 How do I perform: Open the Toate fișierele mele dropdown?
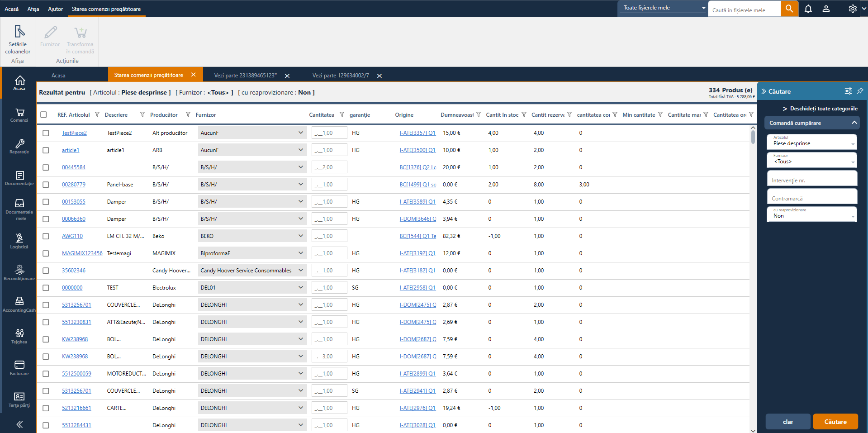pos(663,8)
